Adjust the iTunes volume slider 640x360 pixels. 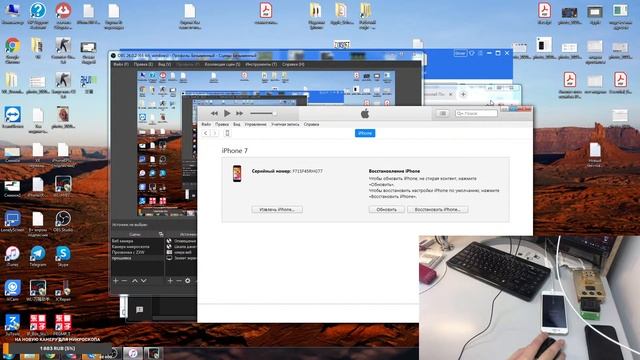pos(263,113)
